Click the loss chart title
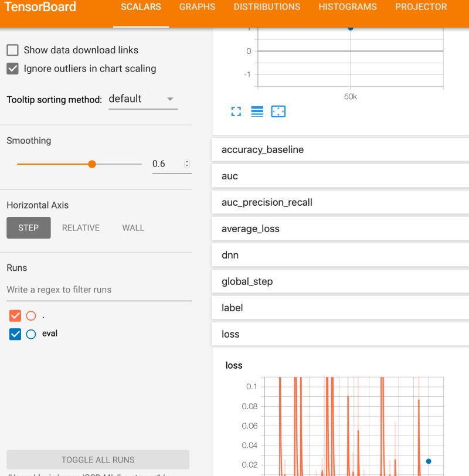Viewport: 469px width, 476px height. pos(234,365)
